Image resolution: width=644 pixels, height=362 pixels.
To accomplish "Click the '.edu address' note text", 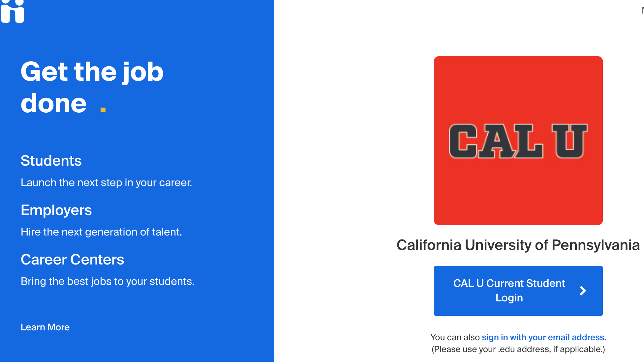I will coord(518,349).
